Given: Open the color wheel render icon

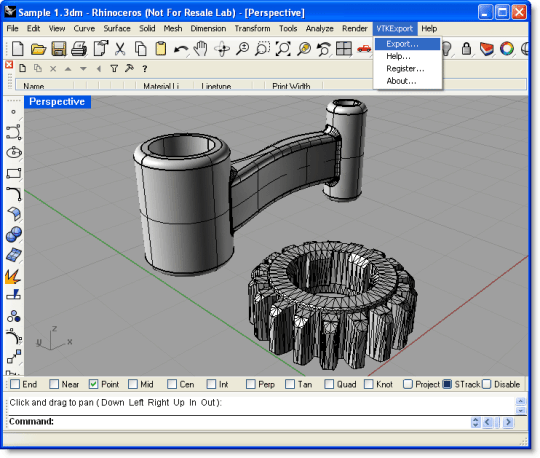Looking at the screenshot, I should coord(507,49).
